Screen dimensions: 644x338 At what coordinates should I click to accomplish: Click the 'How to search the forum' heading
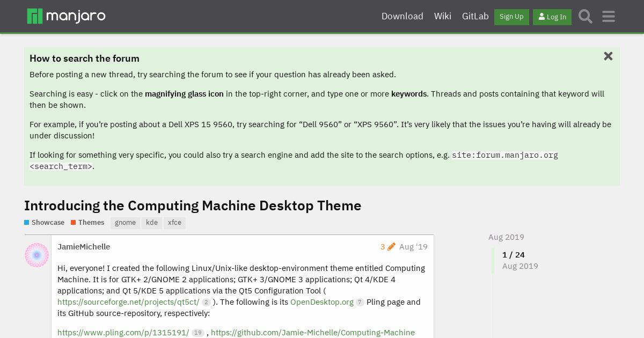pos(84,58)
